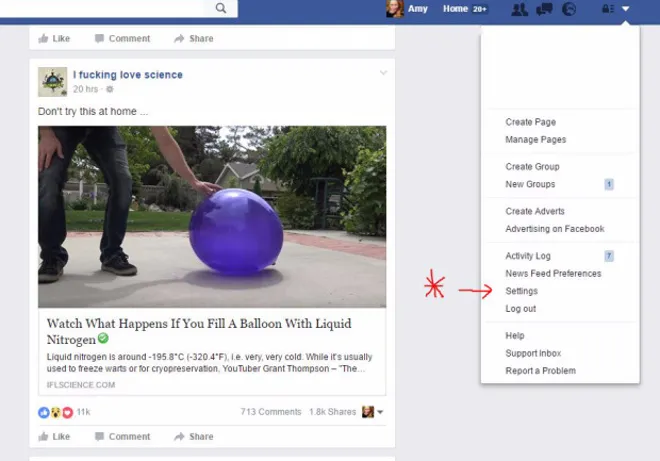This screenshot has height=461, width=660.
Task: Click post privacy gear icon beside 20 hrs
Action: pos(110,89)
